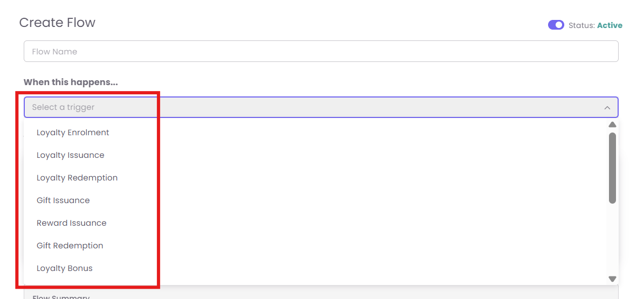Click the scrollbar track below the thumb
Viewport: 644px width, 299px height.
pyautogui.click(x=612, y=240)
